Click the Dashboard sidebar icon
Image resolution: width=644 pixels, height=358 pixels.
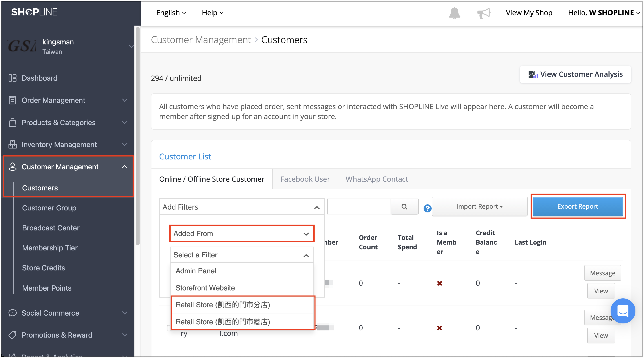[12, 78]
